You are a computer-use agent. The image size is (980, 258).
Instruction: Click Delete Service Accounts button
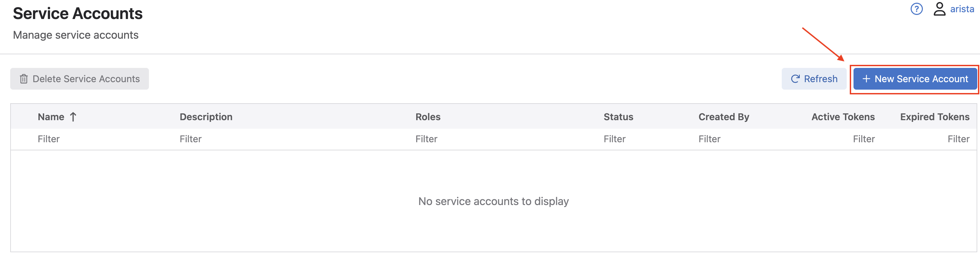click(80, 79)
